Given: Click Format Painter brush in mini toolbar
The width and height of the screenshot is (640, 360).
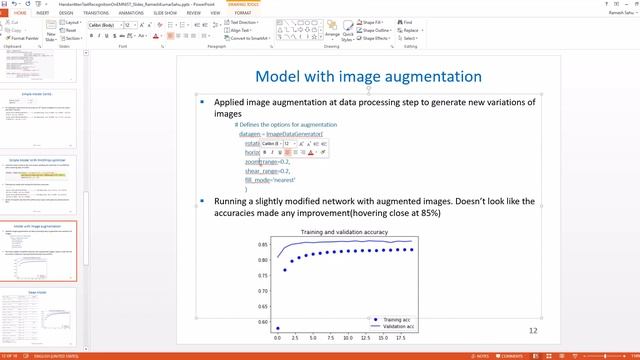Looking at the screenshot, I should [323, 152].
